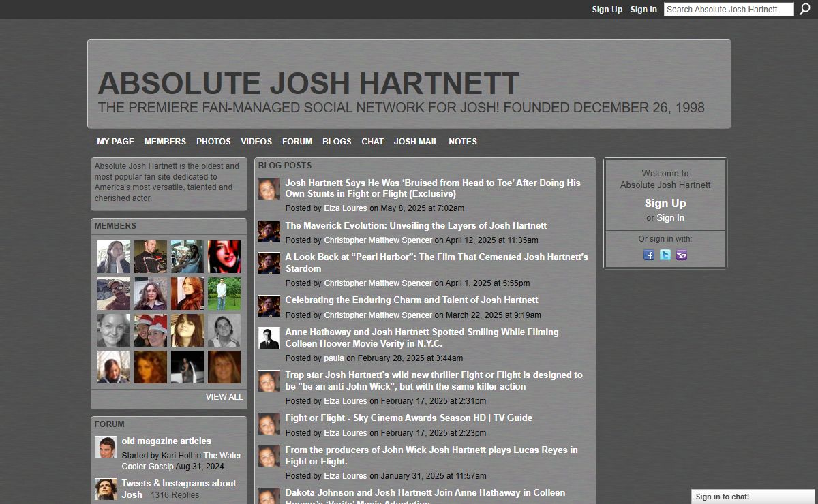Open the 'Bruised from Head to Toe' blog post
Screen dimensions: 818x504
(433, 188)
